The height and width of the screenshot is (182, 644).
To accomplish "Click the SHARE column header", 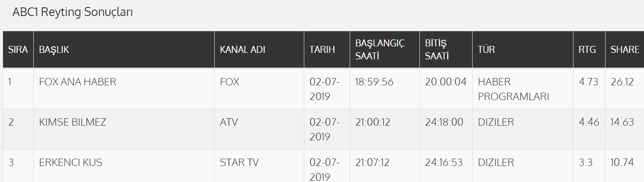I will coord(625,49).
